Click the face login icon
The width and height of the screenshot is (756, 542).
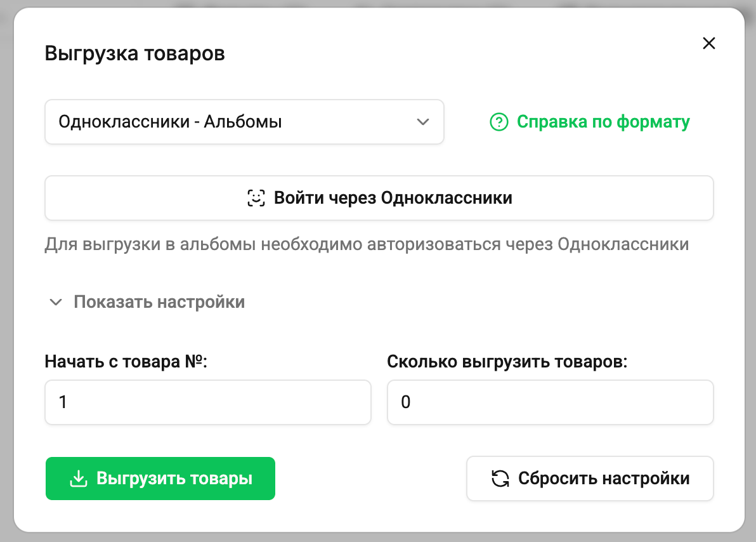tap(256, 198)
